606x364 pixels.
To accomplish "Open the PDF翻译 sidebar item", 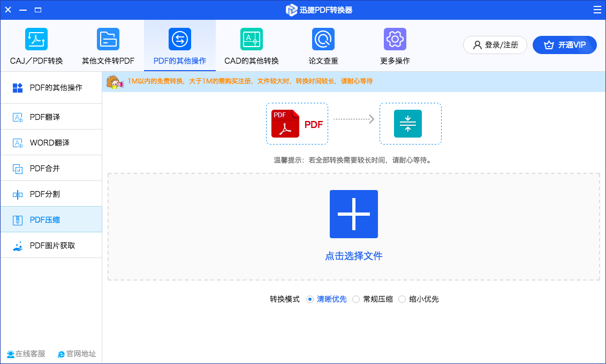I will tap(51, 117).
